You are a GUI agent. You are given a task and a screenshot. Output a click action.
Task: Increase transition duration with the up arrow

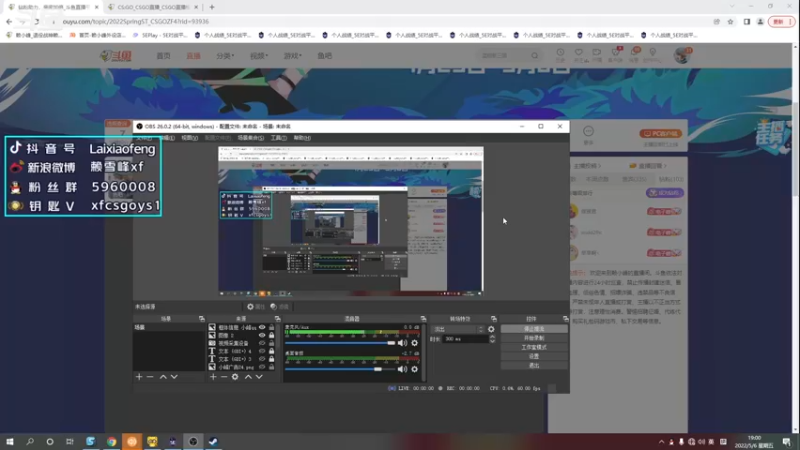pyautogui.click(x=492, y=337)
